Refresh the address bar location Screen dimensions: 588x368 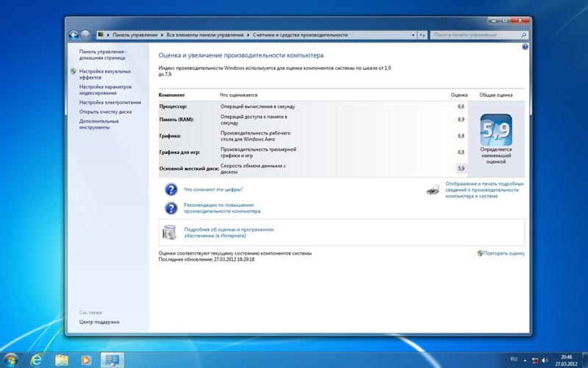[422, 35]
